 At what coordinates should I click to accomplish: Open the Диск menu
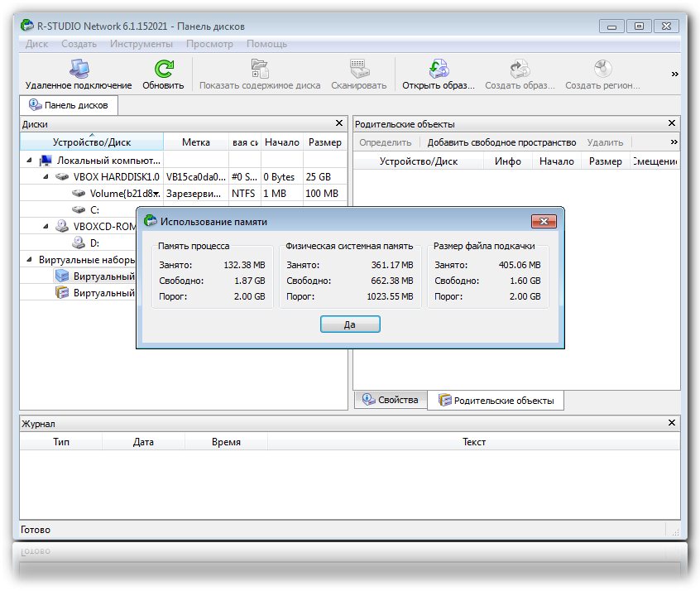36,44
